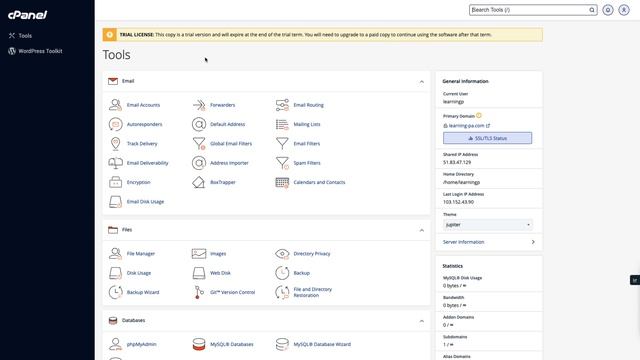Image resolution: width=640 pixels, height=360 pixels.
Task: Open the Email Disk Usage icon
Action: pos(116,202)
